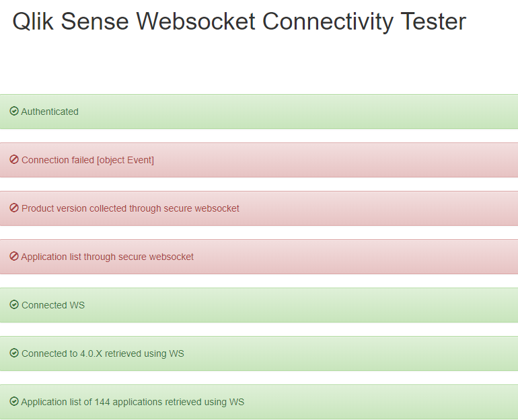Click the Application list of 144 applications message
The image size is (518, 420).
[x=133, y=402]
